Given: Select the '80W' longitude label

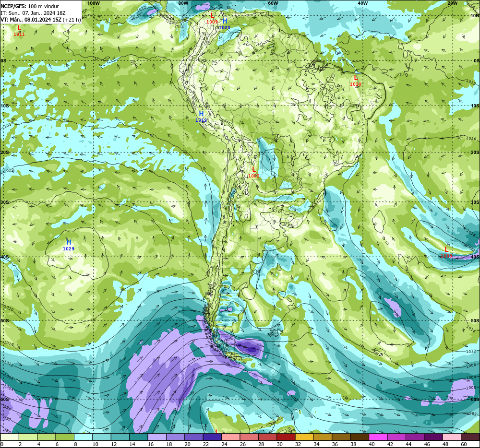Looking at the screenshot, I should 183,3.
